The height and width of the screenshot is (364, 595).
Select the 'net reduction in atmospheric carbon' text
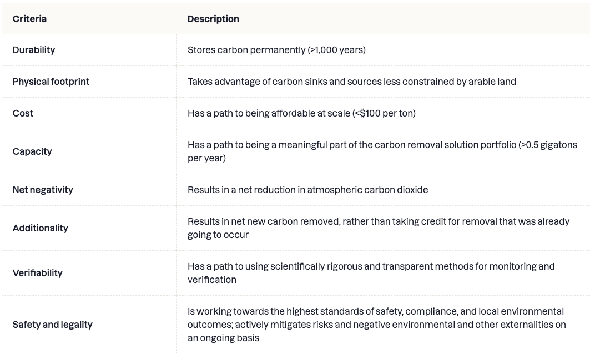tap(307, 190)
